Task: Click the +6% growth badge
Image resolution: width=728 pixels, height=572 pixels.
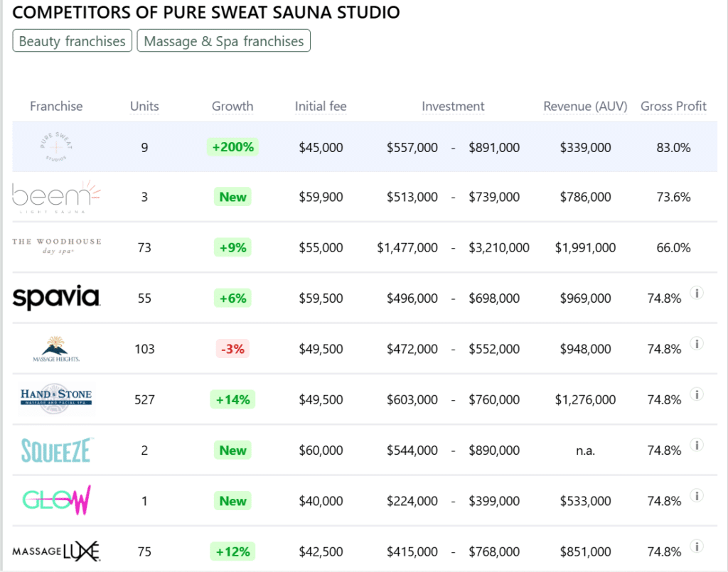Action: (x=232, y=298)
